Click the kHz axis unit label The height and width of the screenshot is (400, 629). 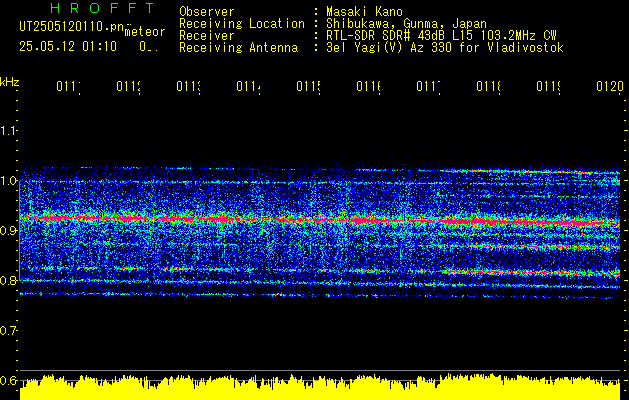(x=9, y=82)
